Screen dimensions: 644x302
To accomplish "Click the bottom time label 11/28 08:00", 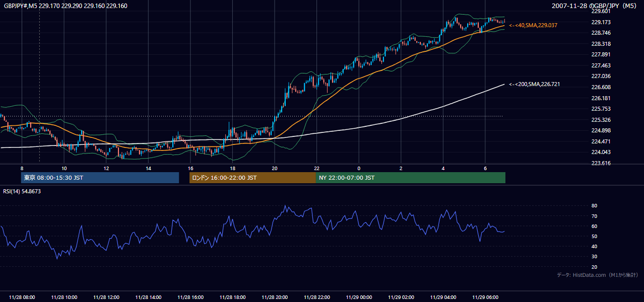I will pyautogui.click(x=22, y=297).
